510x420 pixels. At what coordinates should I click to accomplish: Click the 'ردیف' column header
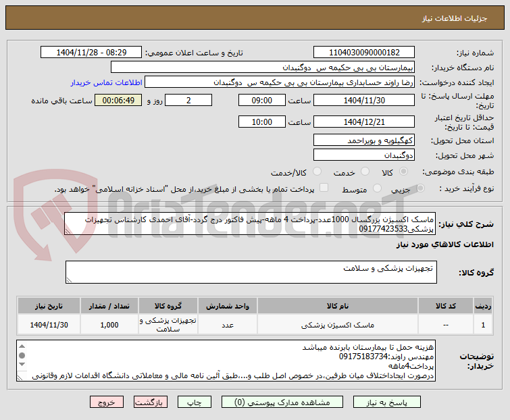coord(483,306)
